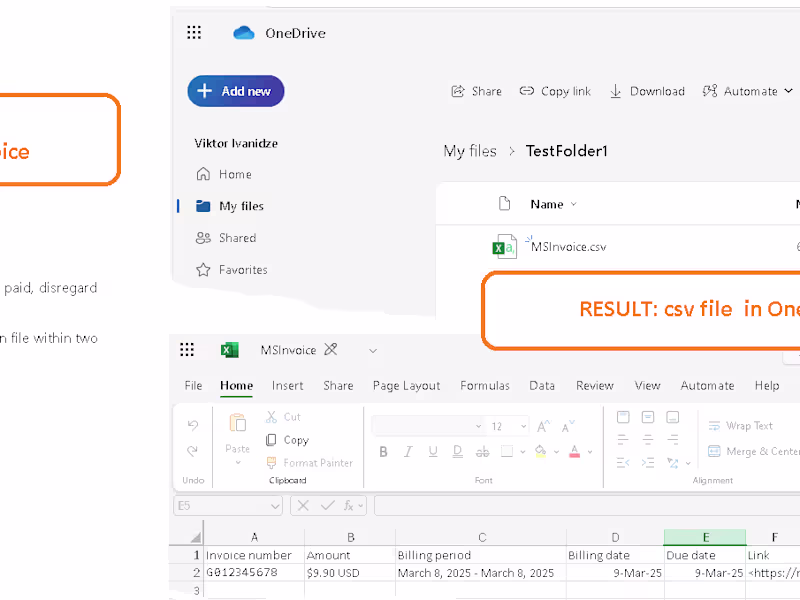Image resolution: width=800 pixels, height=600 pixels.
Task: Open the Excel app launcher grid
Action: (187, 349)
